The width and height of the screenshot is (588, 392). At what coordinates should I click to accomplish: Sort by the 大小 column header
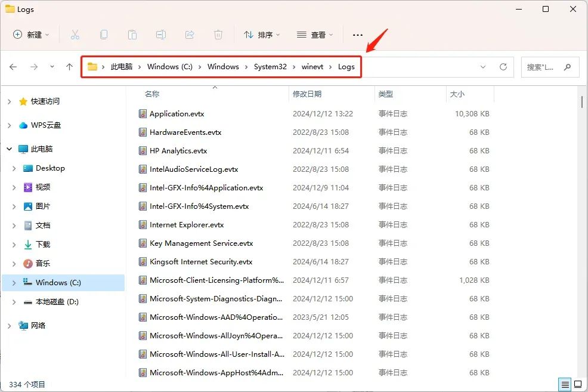pyautogui.click(x=457, y=94)
